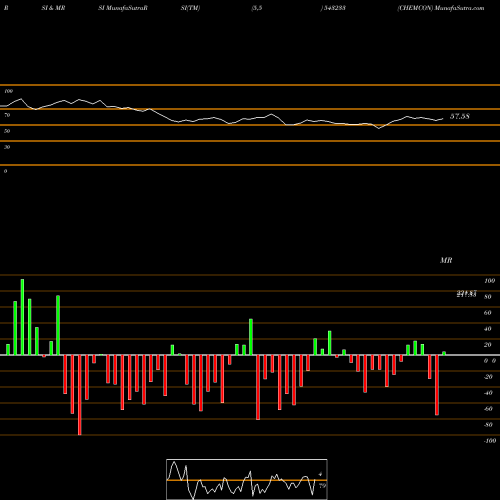The image size is (500, 500).
Task: Click the RSI axis label 30
Action: point(7,147)
